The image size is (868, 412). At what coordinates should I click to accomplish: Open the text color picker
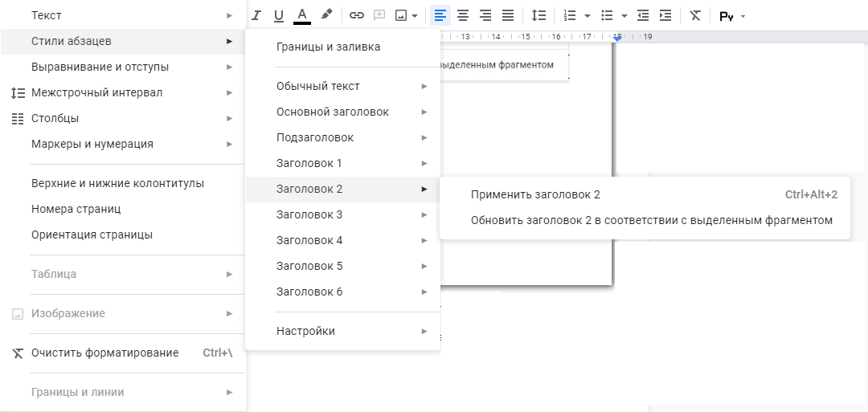click(x=302, y=15)
